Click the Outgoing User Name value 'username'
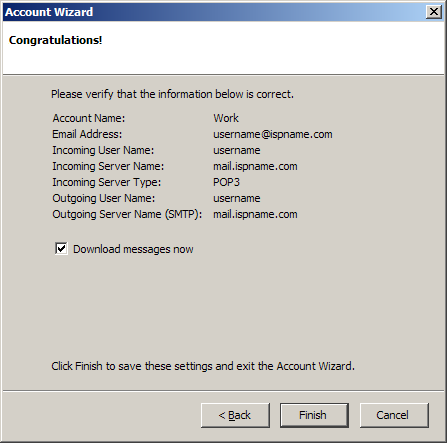Viewport: 447px width, 443px height. [x=237, y=198]
